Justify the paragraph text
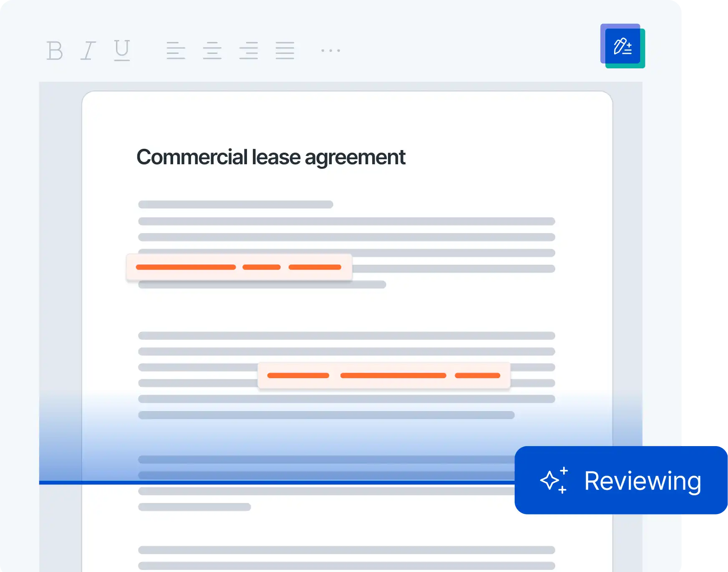Image resolution: width=728 pixels, height=572 pixels. pos(285,50)
